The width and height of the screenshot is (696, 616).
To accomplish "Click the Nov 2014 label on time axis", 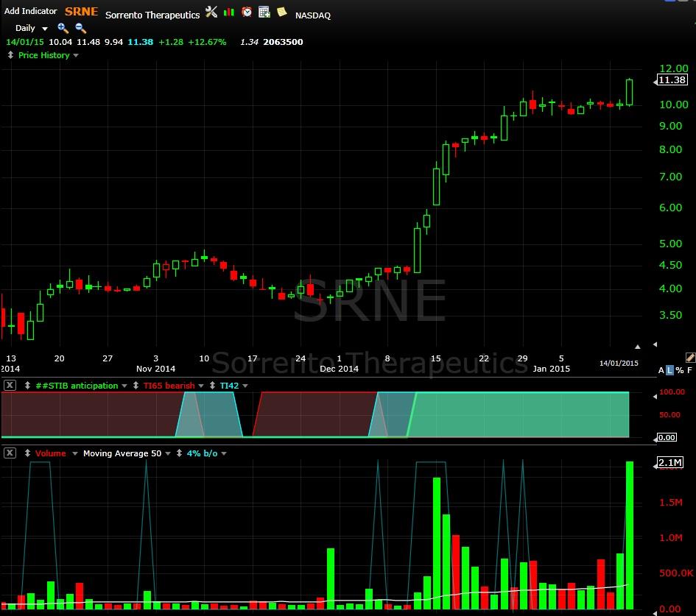I will (x=156, y=369).
